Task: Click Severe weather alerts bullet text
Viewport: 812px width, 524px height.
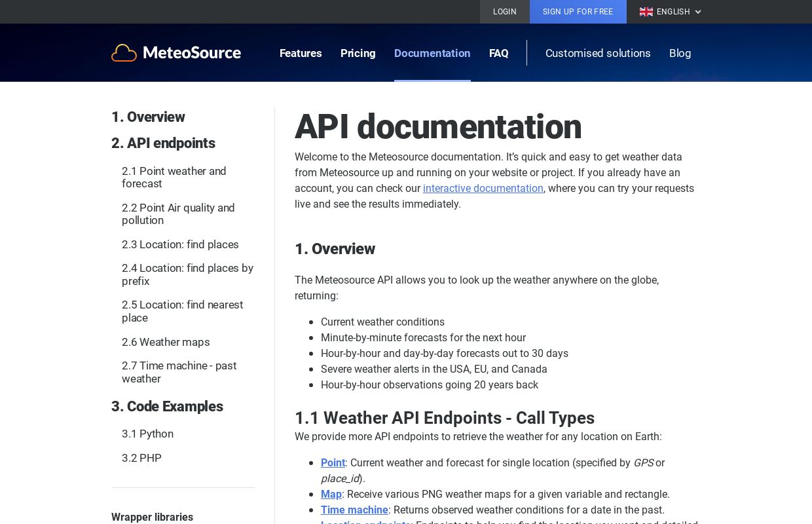Action: pyautogui.click(x=434, y=369)
